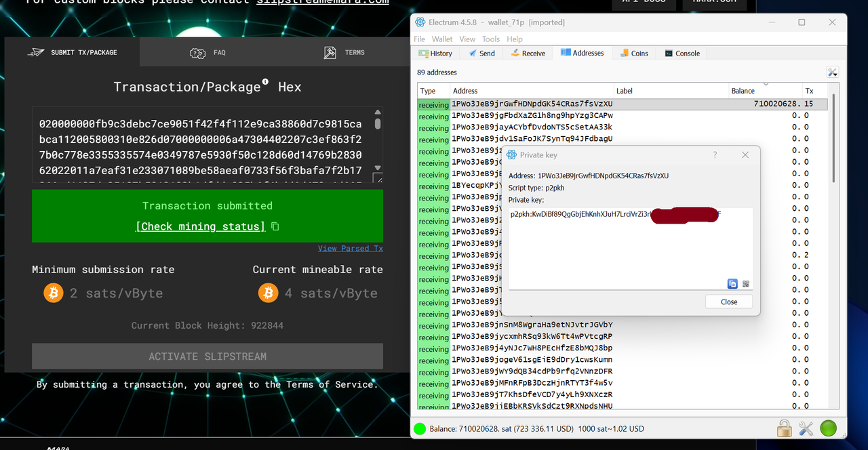Select address row ending in fsVzXU

pos(623,104)
